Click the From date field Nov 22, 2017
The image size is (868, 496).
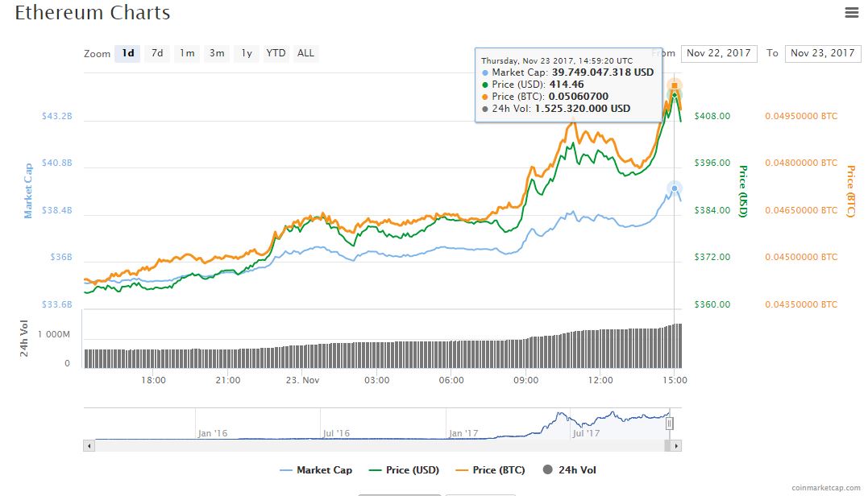point(719,53)
